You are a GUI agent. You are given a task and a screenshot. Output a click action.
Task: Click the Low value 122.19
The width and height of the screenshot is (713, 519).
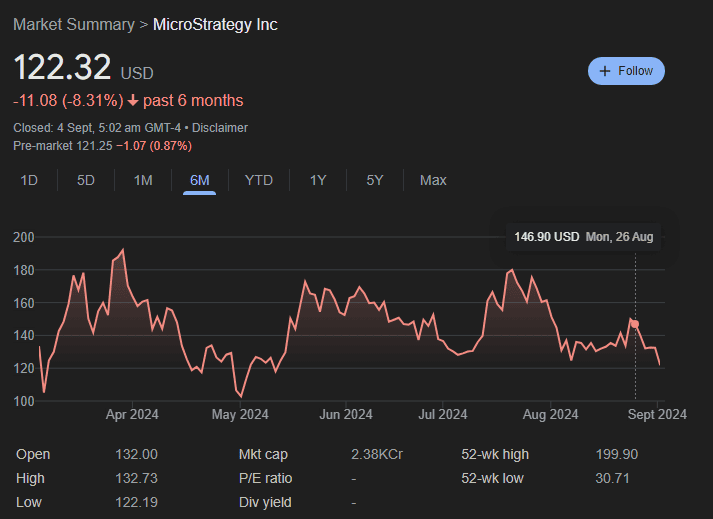tap(136, 502)
